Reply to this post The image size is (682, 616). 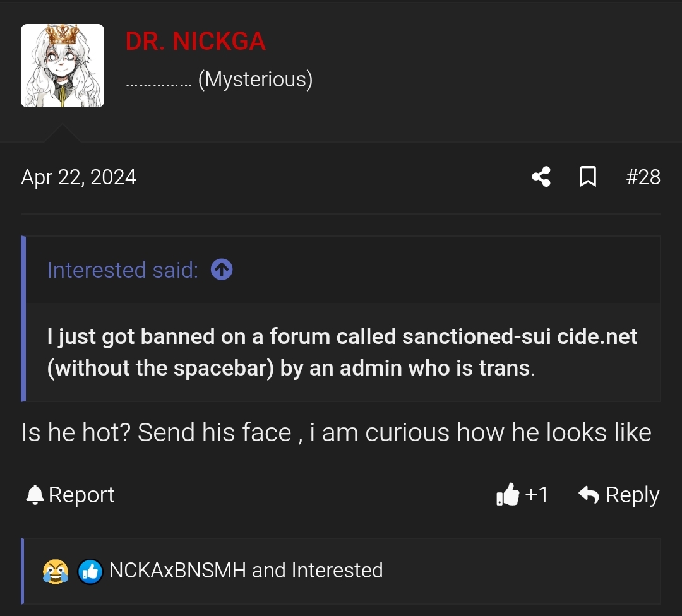click(619, 495)
